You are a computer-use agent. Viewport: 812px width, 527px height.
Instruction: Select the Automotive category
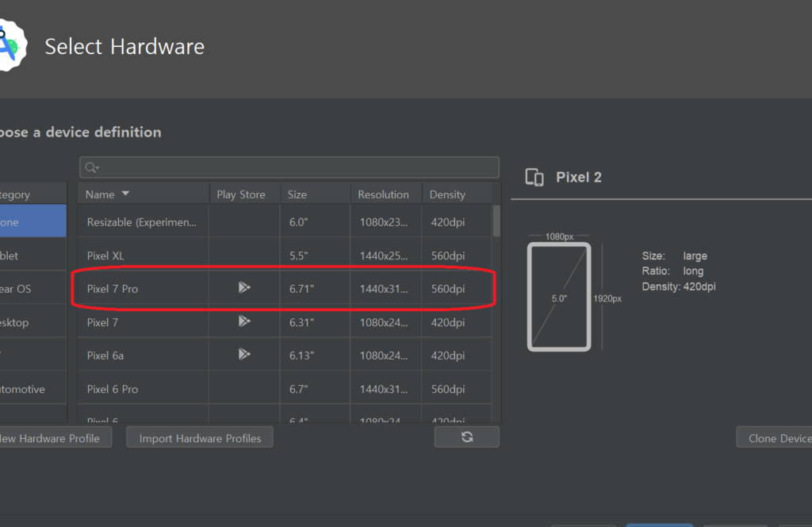33,389
